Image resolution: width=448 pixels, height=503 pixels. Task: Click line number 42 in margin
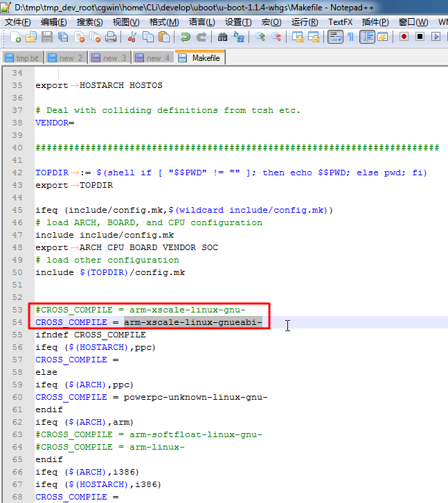pyautogui.click(x=17, y=173)
